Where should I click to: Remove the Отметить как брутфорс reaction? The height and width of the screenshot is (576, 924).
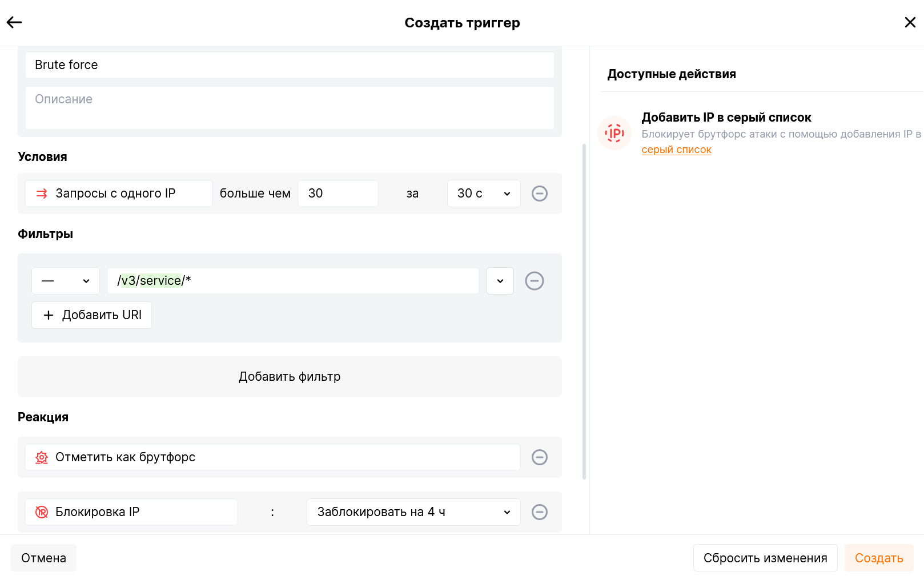(x=540, y=457)
